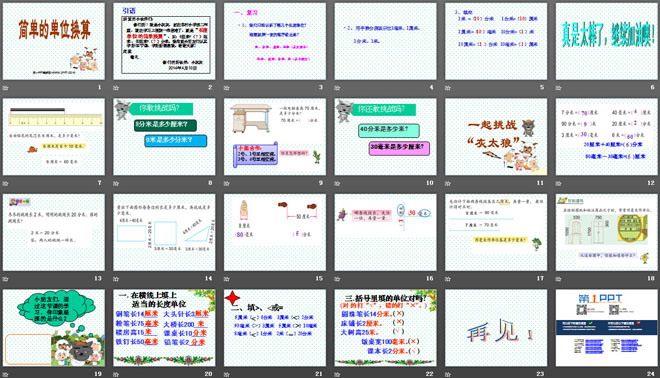Select slide 9 desk picture thumbnail
The width and height of the screenshot is (660, 378).
(275, 137)
